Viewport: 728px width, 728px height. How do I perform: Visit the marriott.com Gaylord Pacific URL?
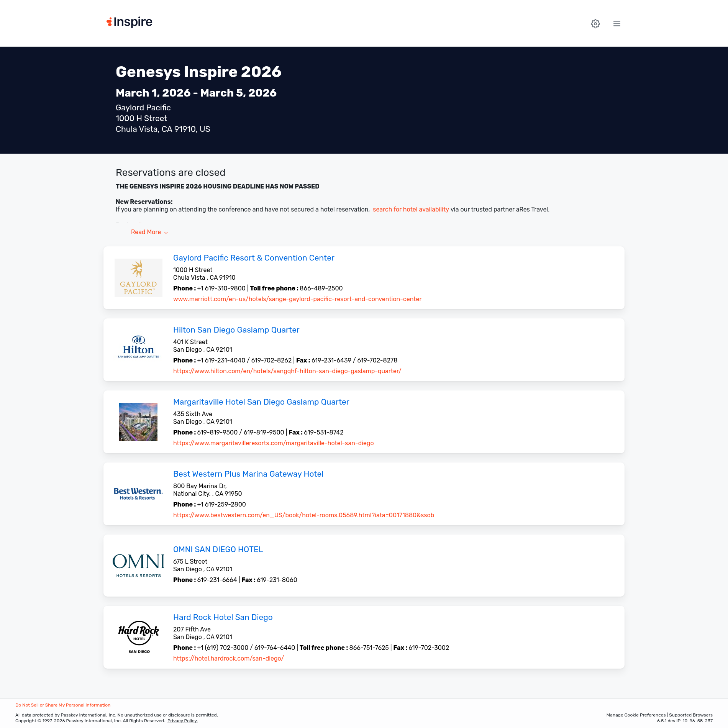tap(297, 299)
